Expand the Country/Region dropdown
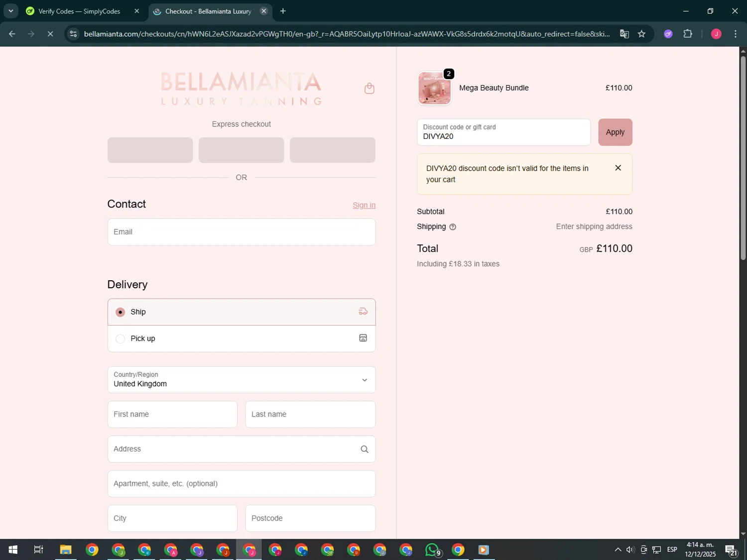Viewport: 747px width, 560px height. pos(242,380)
